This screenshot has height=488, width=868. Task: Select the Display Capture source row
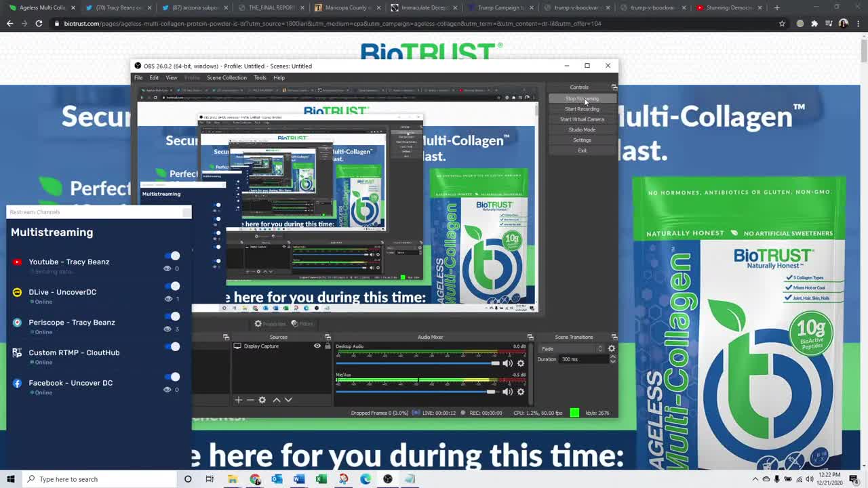(281, 346)
